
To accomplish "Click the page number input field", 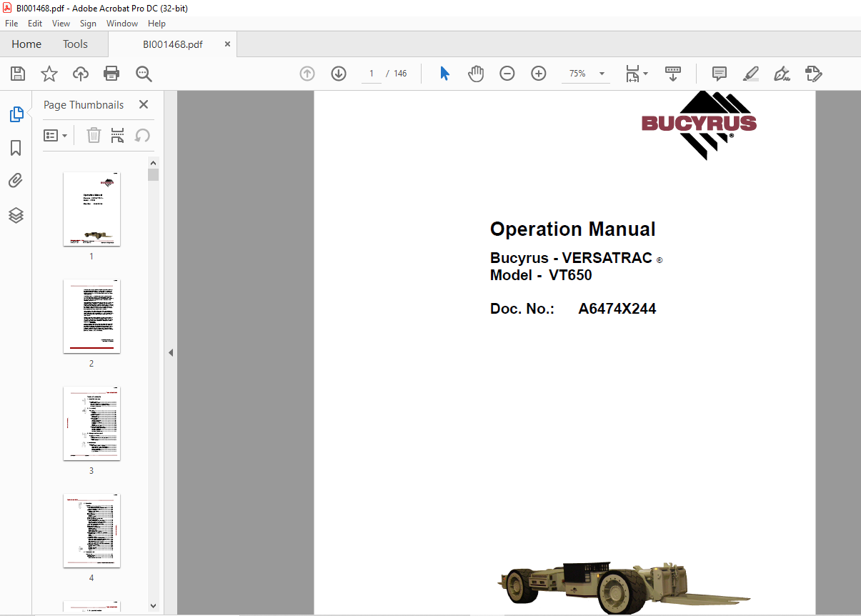I will pos(372,74).
